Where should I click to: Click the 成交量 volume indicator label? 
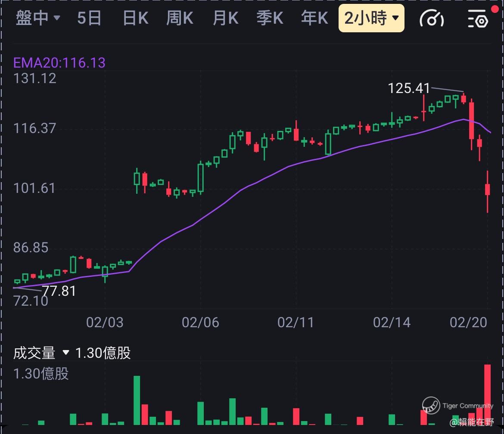pos(34,353)
